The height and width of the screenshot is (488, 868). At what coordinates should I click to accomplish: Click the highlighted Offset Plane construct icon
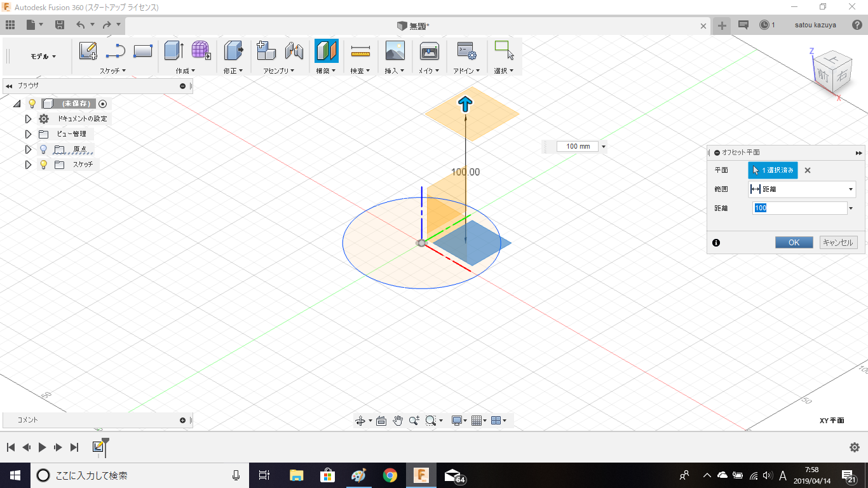[x=326, y=51]
